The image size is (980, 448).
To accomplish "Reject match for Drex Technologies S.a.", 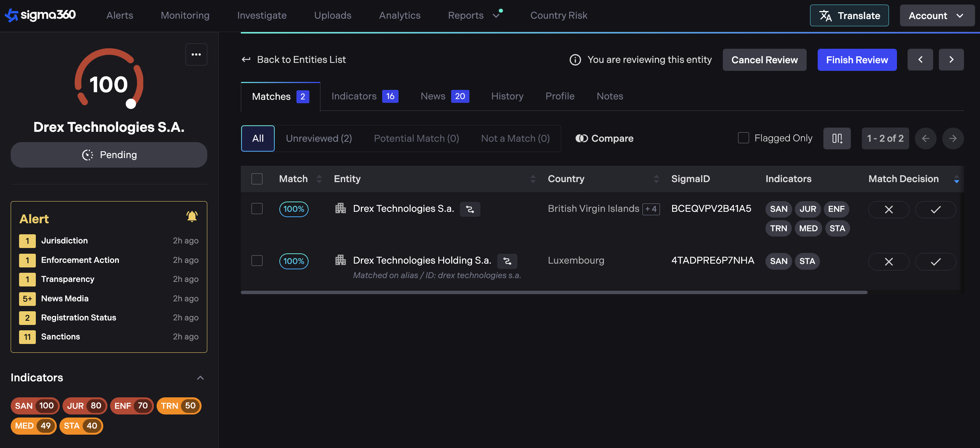I will tap(889, 210).
